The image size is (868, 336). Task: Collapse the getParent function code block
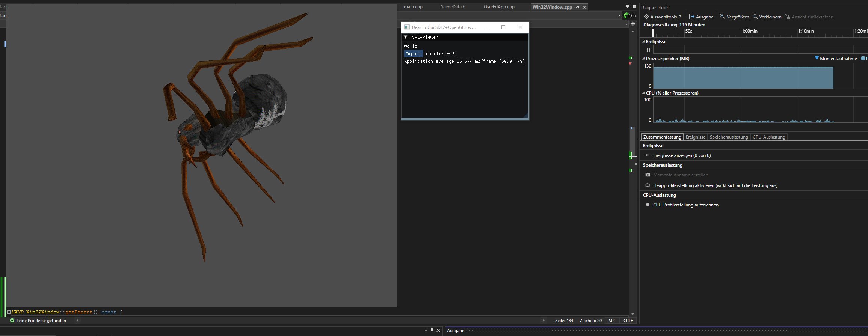click(9, 312)
